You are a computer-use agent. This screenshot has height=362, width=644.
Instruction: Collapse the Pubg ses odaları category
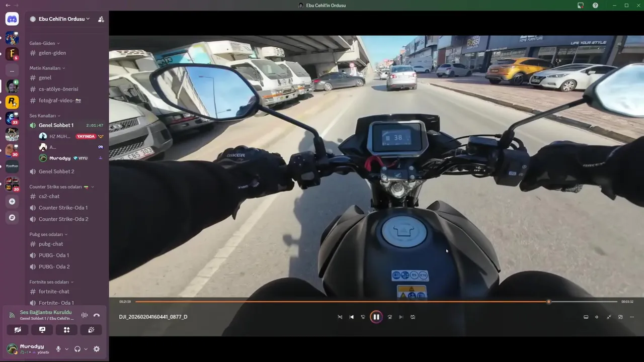coord(48,234)
